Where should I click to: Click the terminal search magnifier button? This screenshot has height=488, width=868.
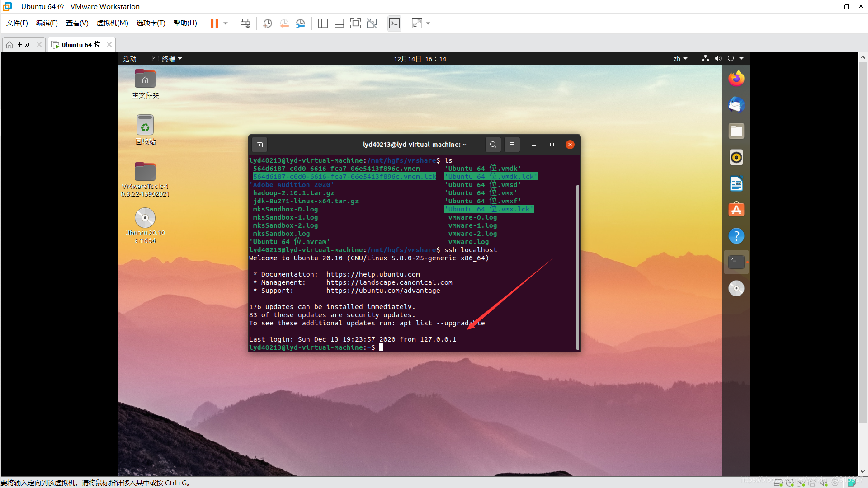click(493, 145)
